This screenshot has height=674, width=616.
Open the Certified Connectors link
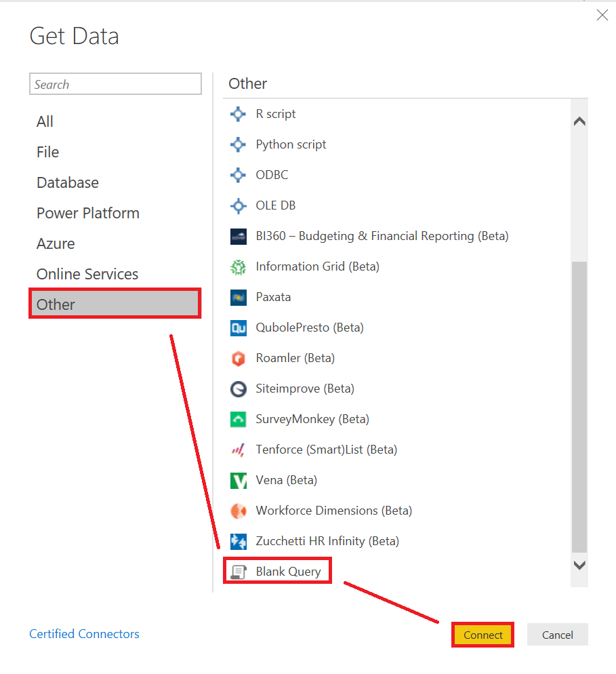tap(84, 634)
